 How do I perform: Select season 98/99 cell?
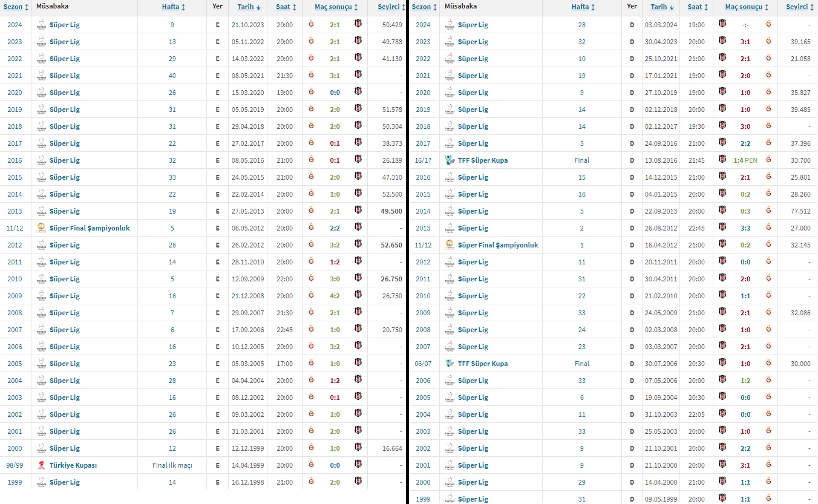click(15, 465)
